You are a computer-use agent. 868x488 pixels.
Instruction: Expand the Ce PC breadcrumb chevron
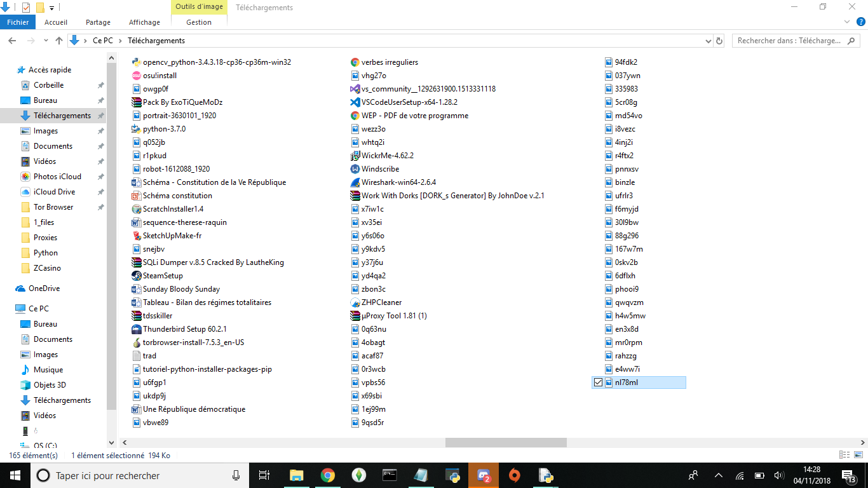[119, 41]
